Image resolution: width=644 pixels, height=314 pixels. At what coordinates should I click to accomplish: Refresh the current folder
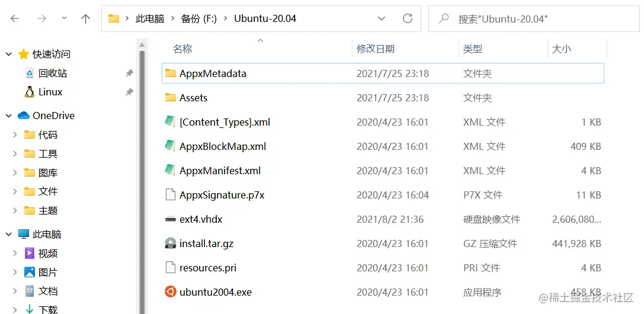pyautogui.click(x=408, y=18)
